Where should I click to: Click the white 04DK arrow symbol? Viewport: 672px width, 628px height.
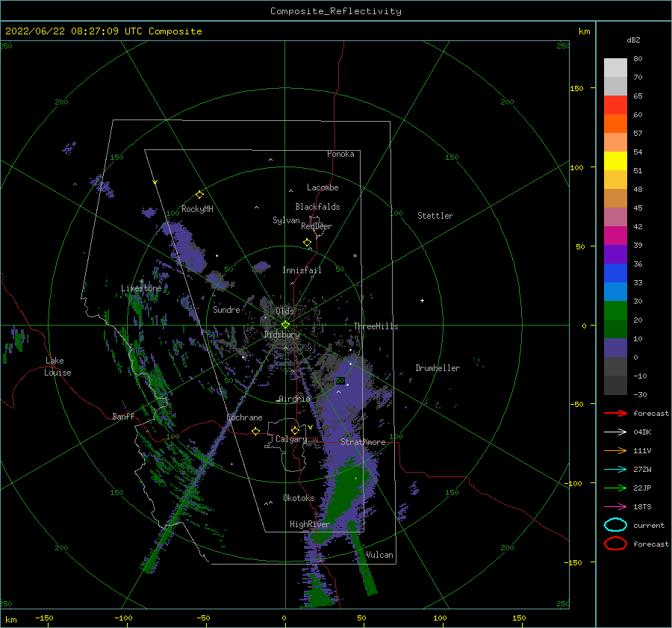coord(615,432)
